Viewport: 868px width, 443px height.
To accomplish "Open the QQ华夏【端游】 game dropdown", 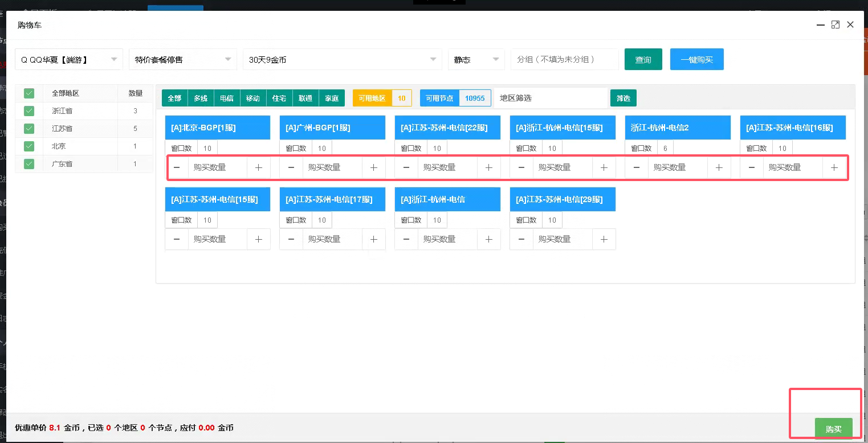I will [x=68, y=59].
